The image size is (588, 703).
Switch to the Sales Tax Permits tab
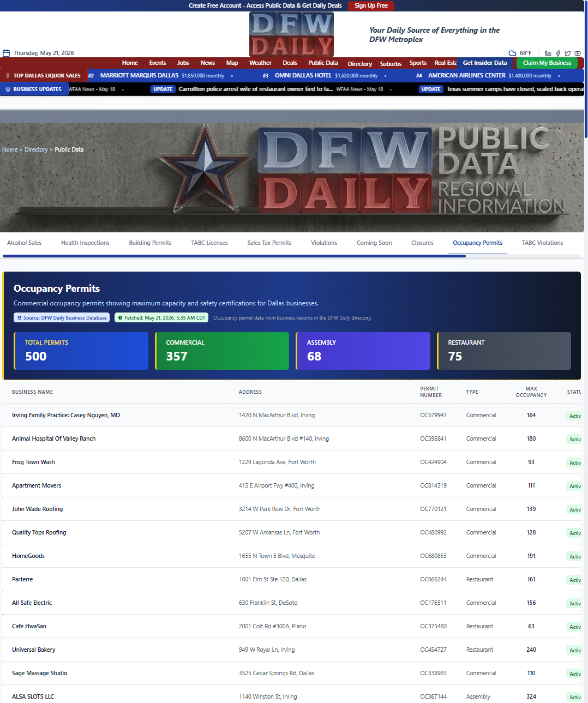pos(269,243)
